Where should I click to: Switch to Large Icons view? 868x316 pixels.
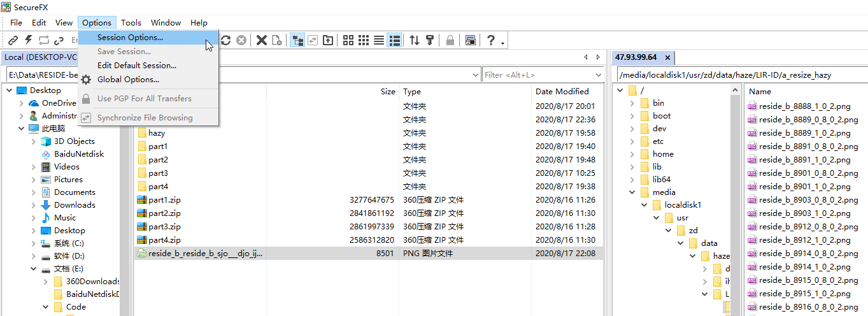pyautogui.click(x=348, y=40)
